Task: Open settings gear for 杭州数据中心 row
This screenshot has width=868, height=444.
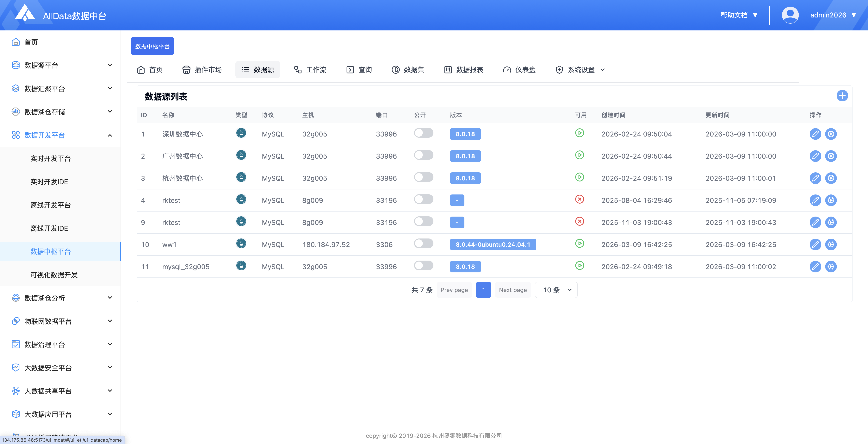Action: coord(831,178)
